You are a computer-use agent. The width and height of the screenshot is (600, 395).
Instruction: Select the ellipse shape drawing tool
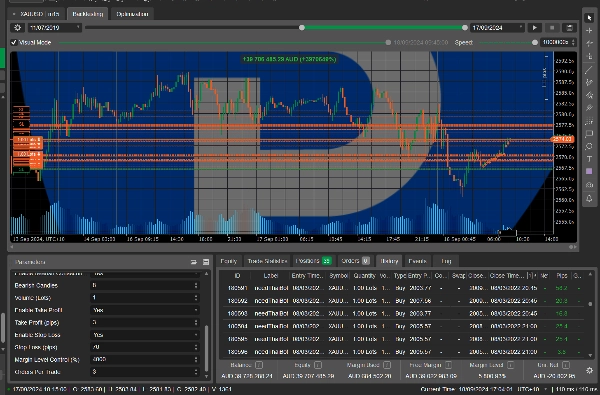(x=589, y=146)
